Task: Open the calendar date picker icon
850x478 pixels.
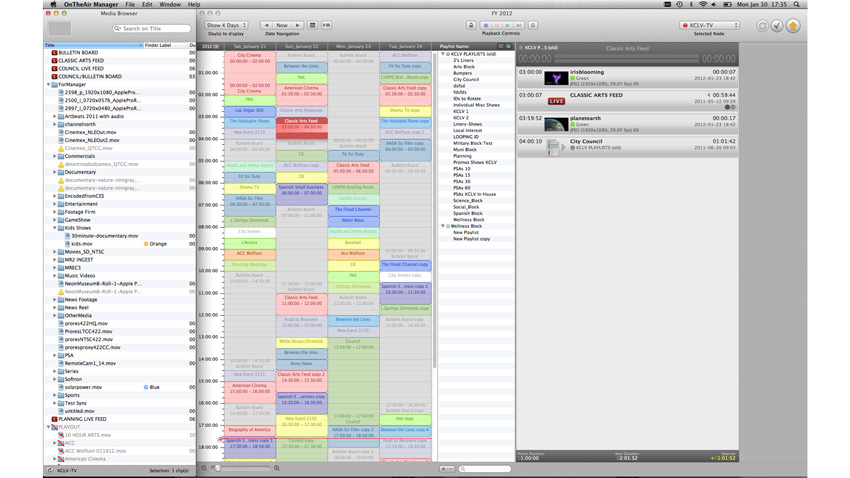Action: click(312, 25)
